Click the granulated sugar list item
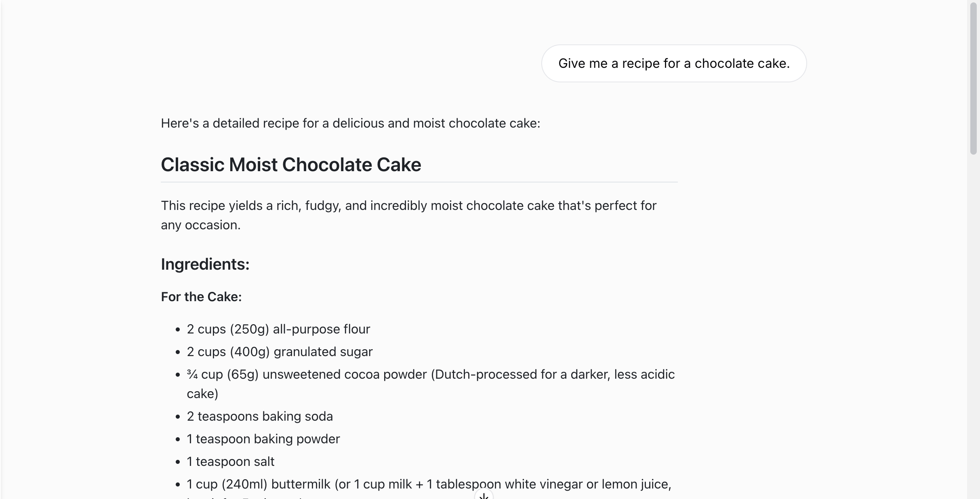This screenshot has height=499, width=980. (280, 352)
